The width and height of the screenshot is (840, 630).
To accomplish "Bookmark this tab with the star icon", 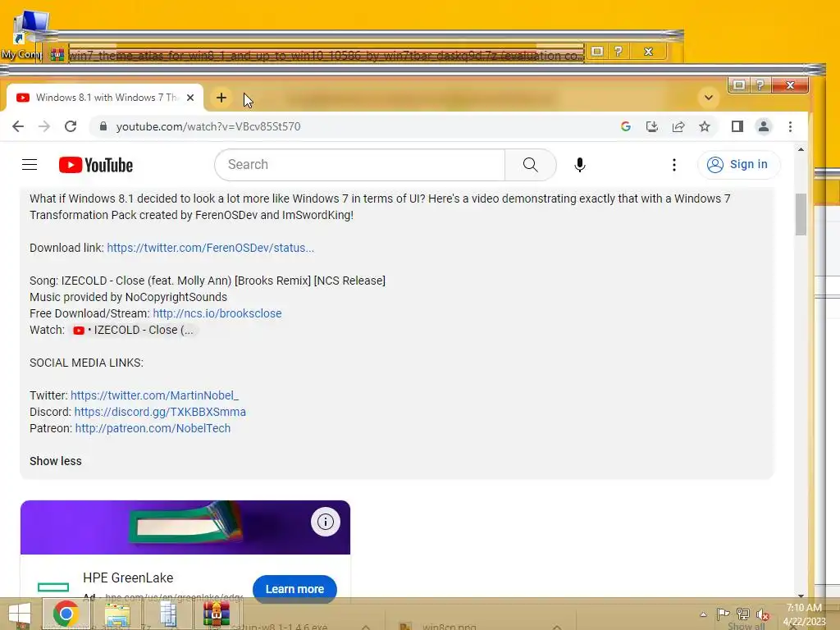I will pos(705,126).
